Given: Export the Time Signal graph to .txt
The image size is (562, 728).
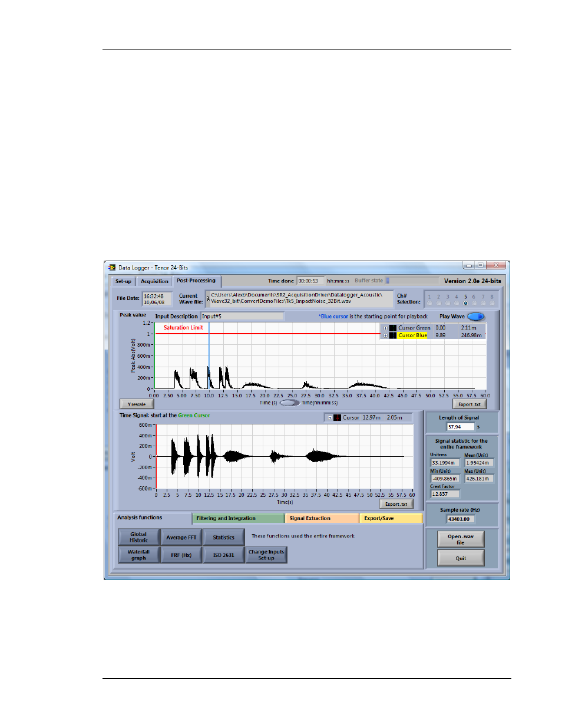Looking at the screenshot, I should pyautogui.click(x=396, y=504).
